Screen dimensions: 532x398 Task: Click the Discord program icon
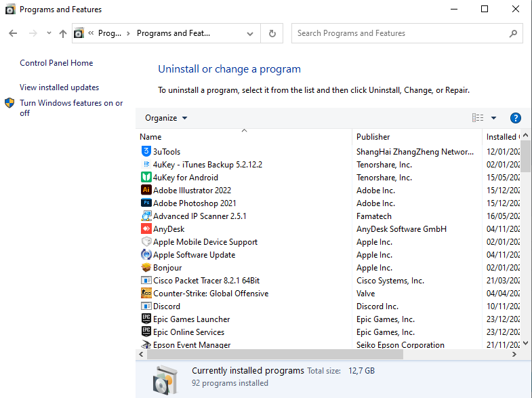click(146, 306)
